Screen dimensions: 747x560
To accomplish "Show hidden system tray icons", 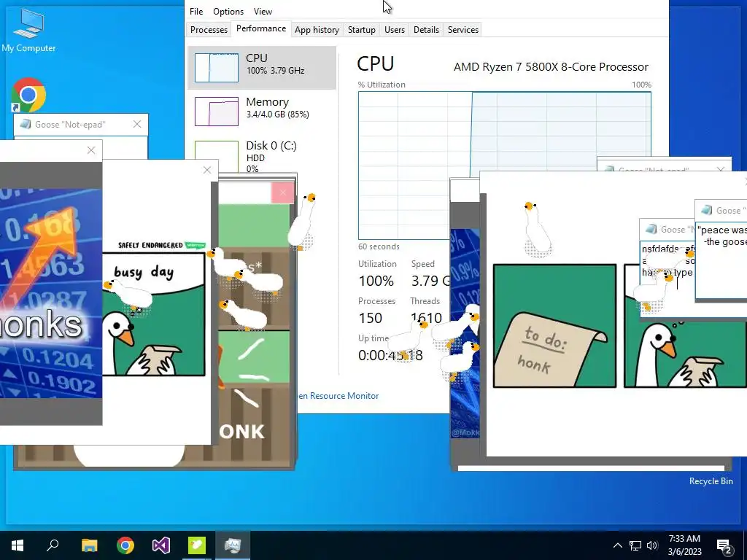I will pos(617,545).
